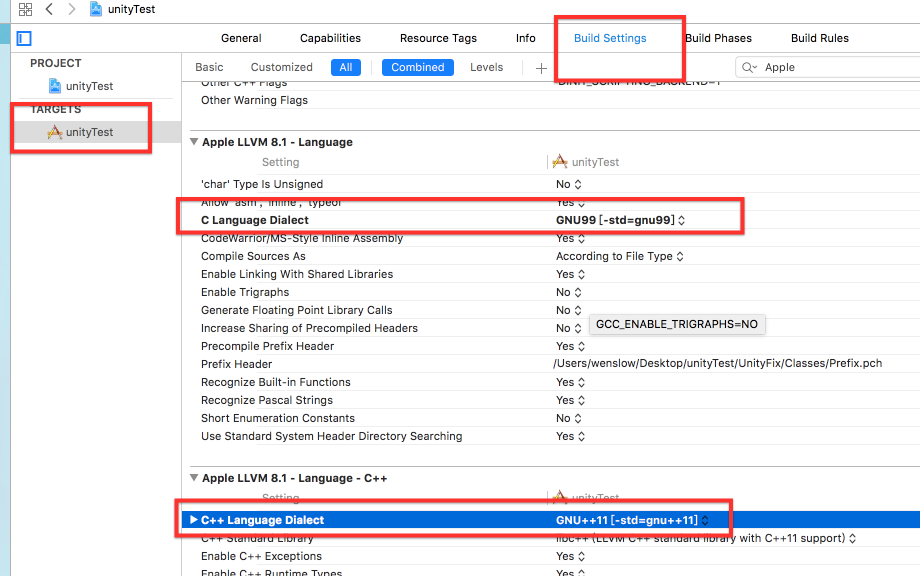The width and height of the screenshot is (920, 576).
Task: Open 'char' Type Is Unsigned value popup
Action: pos(568,184)
